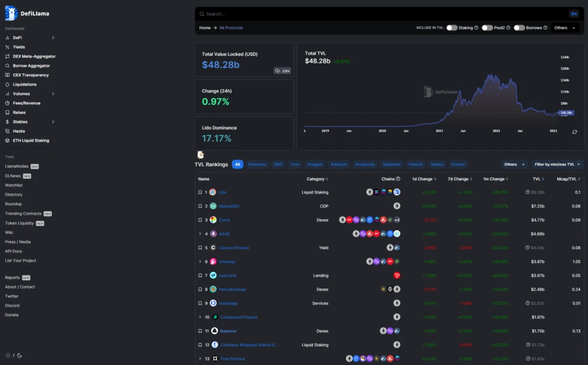Click the Raises icon in sidebar
The height and width of the screenshot is (365, 588).
click(7, 112)
